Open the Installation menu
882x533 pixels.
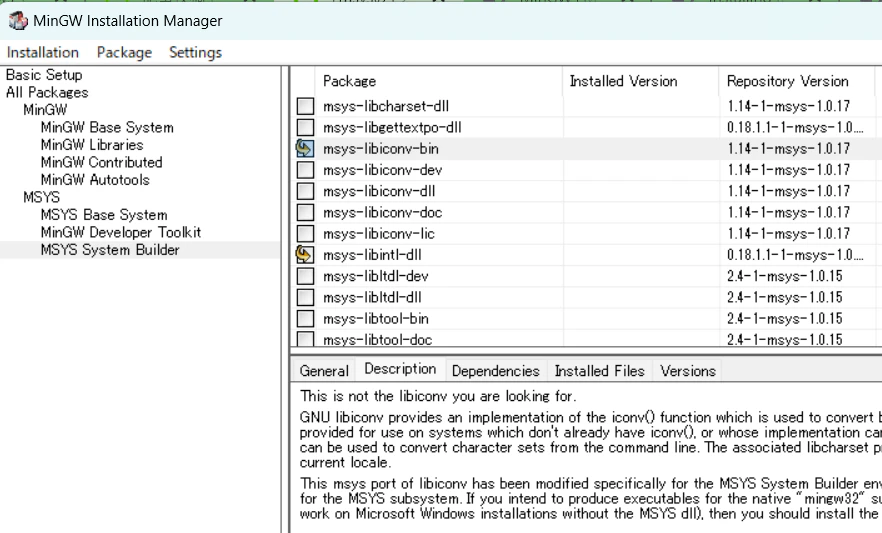pyautogui.click(x=43, y=52)
